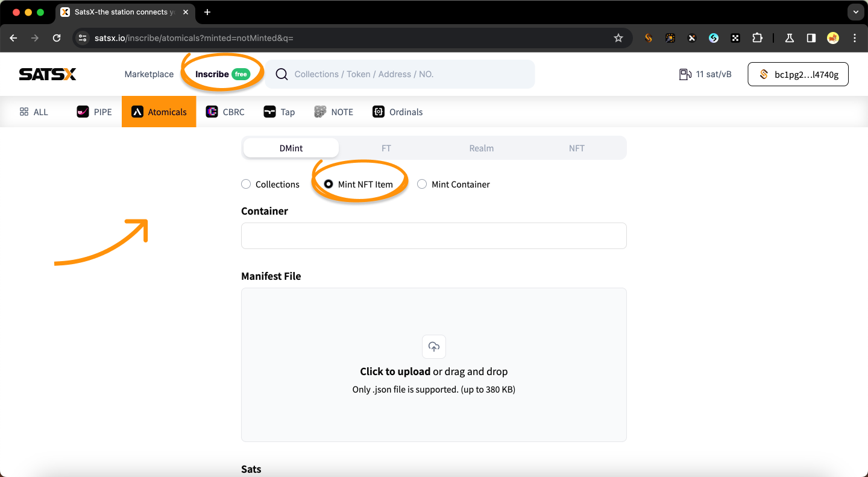Open the browser Extensions puzzle icon
868x477 pixels.
tap(757, 38)
